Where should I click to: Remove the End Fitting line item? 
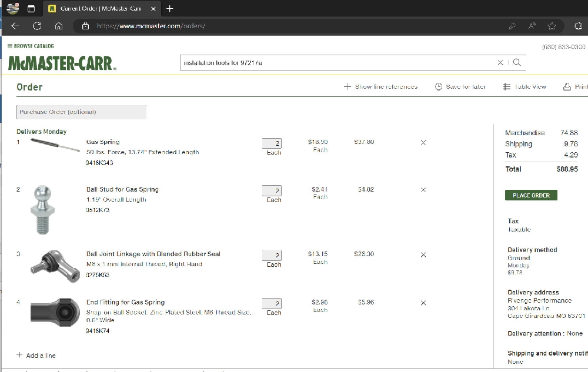pos(423,303)
